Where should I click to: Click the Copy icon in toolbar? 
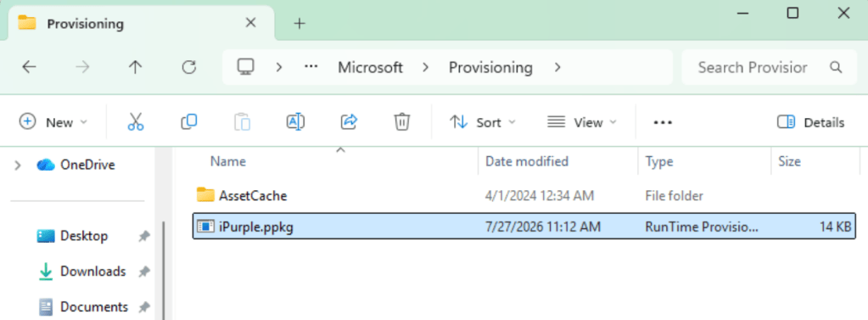pyautogui.click(x=188, y=121)
